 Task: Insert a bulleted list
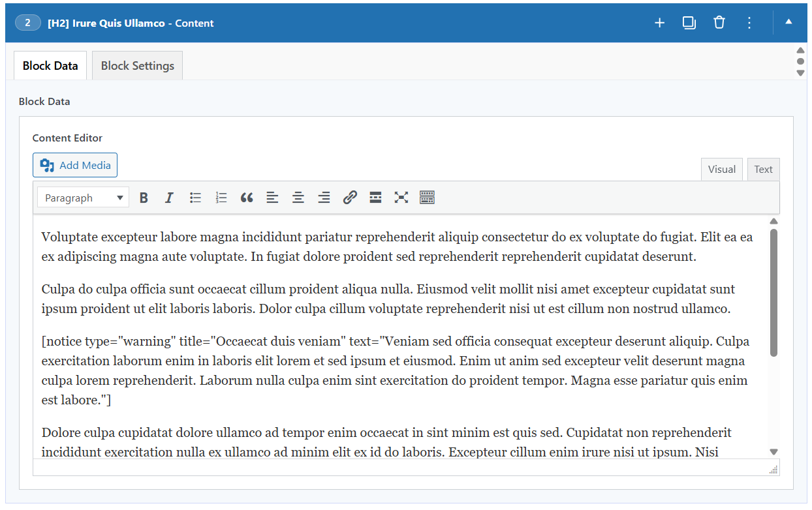tap(195, 198)
